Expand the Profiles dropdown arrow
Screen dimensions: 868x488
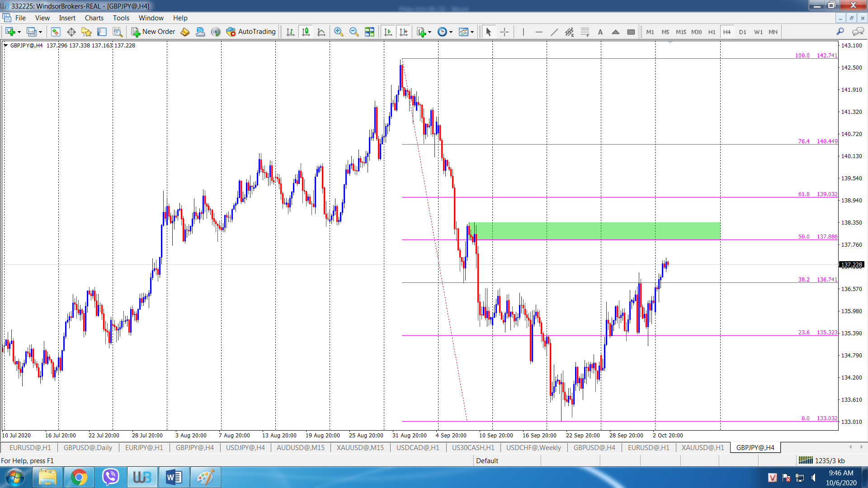[x=40, y=32]
